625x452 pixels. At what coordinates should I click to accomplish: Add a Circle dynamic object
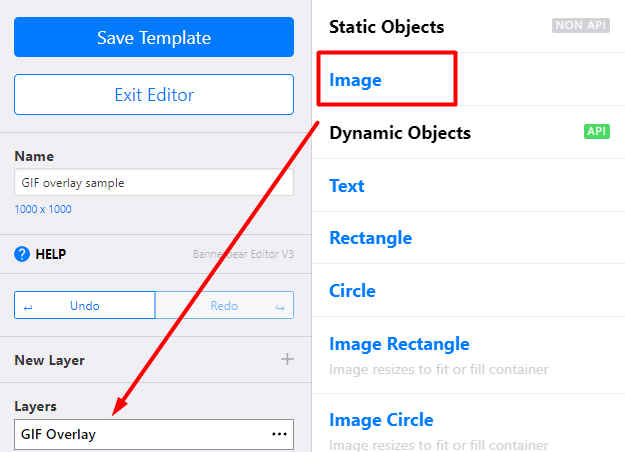352,291
